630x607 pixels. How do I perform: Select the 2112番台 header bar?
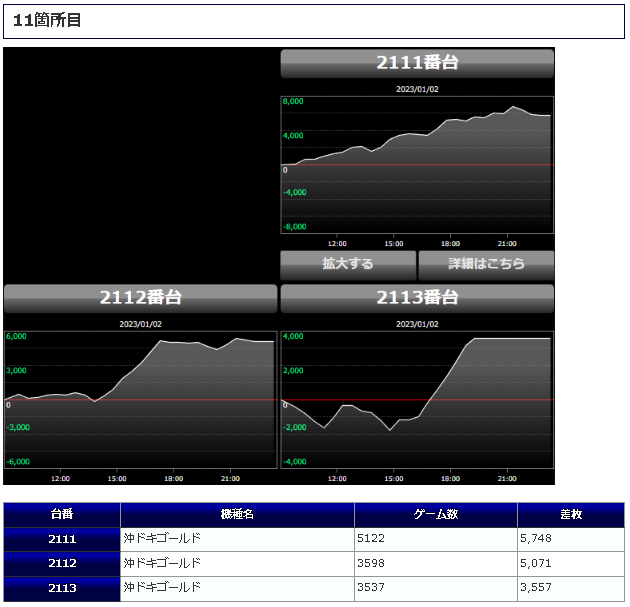[x=141, y=298]
